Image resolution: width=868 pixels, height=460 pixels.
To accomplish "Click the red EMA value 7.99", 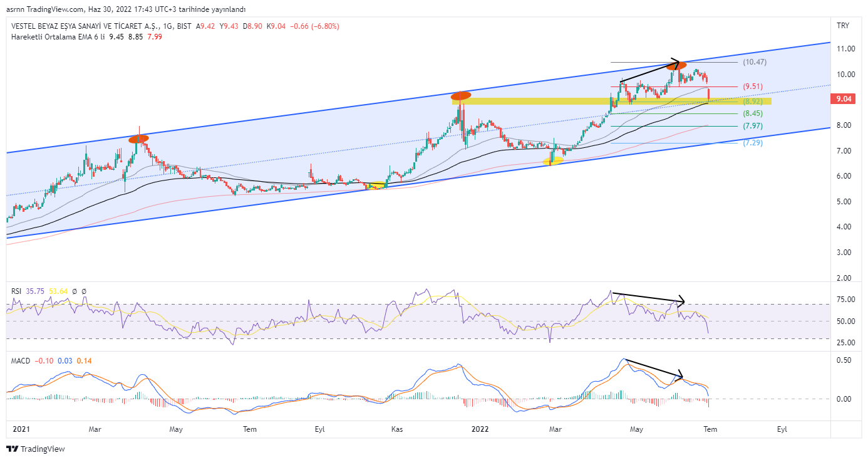I will (x=155, y=37).
